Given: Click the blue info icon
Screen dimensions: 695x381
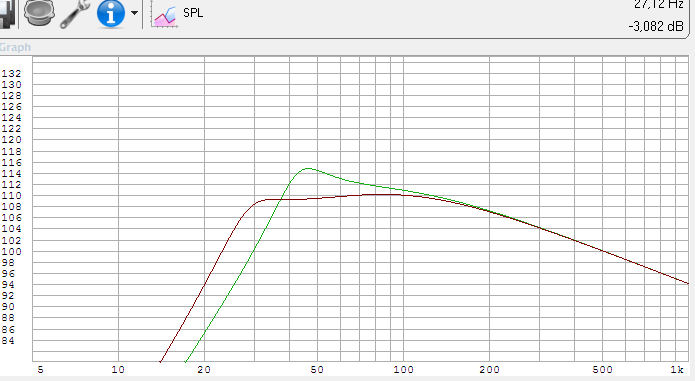Looking at the screenshot, I should click(x=111, y=13).
